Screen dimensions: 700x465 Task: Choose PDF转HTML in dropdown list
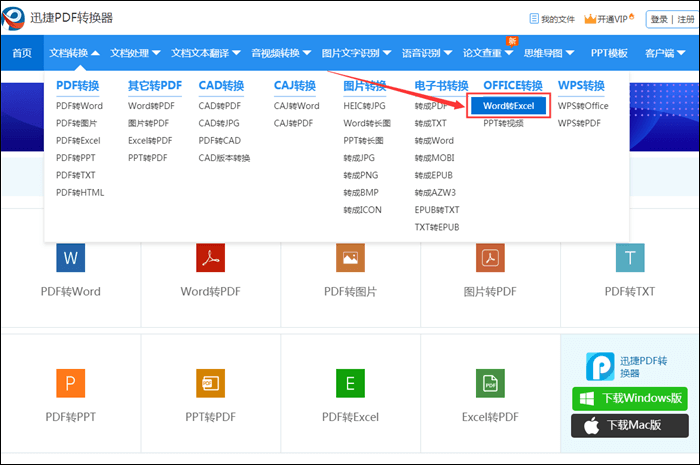(x=80, y=193)
